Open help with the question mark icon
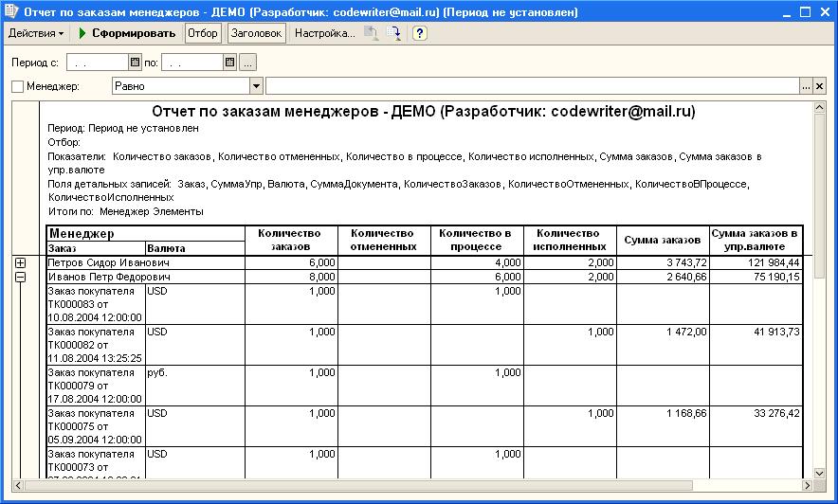Viewport: 838px width, 504px height. 419,33
